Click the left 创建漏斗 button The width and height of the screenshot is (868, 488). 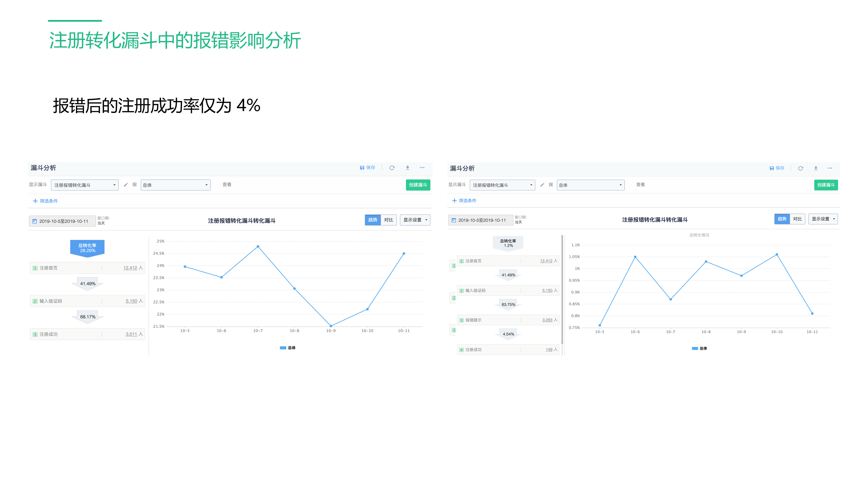(x=418, y=185)
